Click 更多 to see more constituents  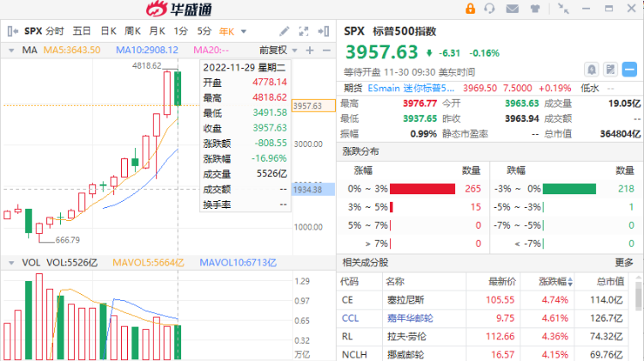(624, 262)
